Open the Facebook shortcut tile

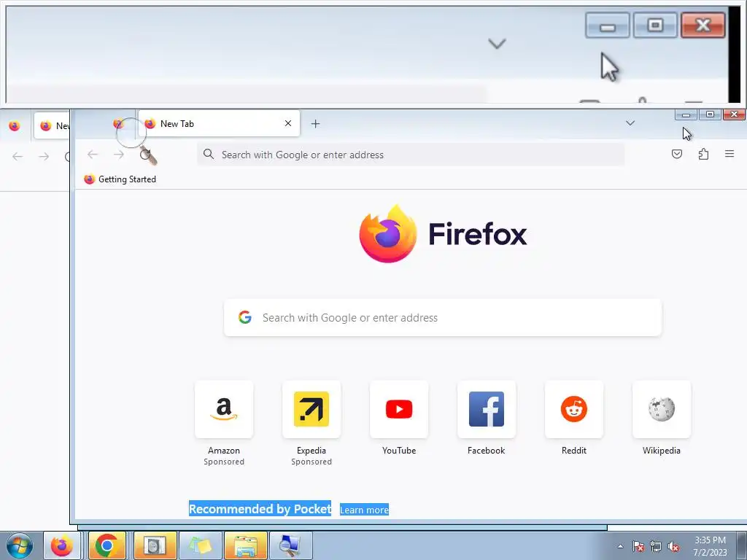click(x=487, y=409)
